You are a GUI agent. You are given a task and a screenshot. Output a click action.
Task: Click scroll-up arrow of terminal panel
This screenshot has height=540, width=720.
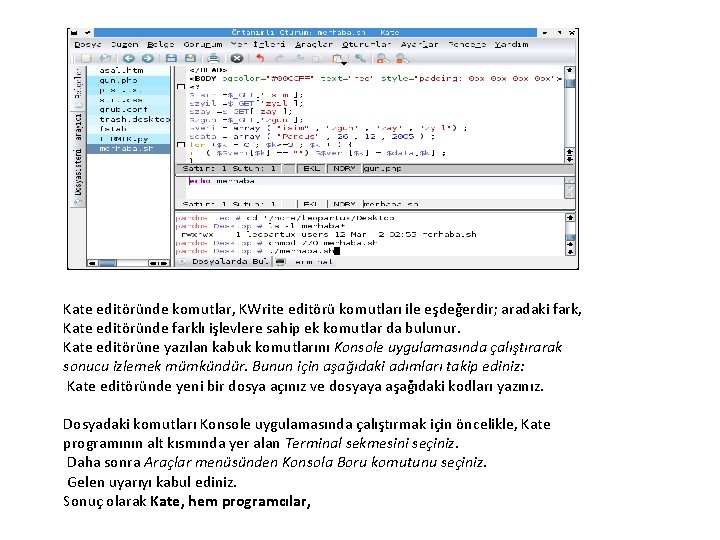point(570,217)
